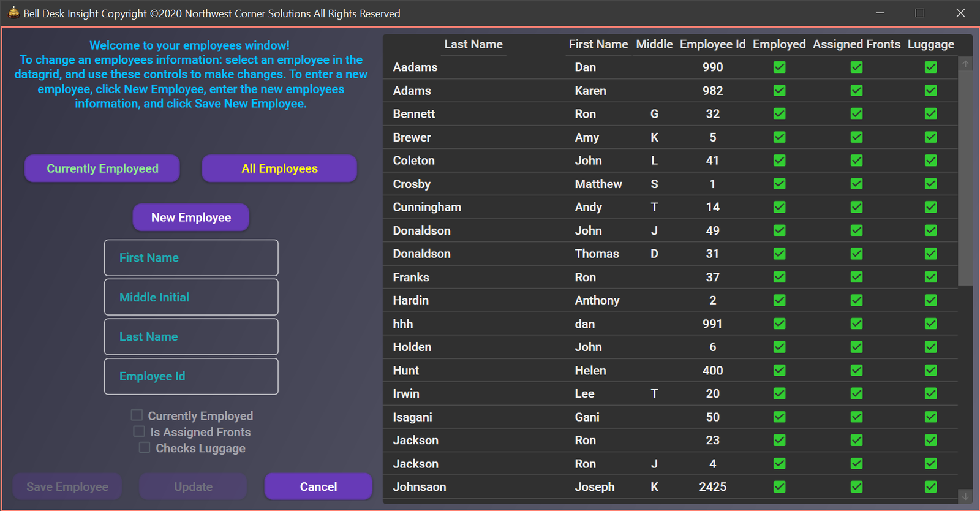Click the First Name column header
This screenshot has width=980, height=511.
(598, 44)
